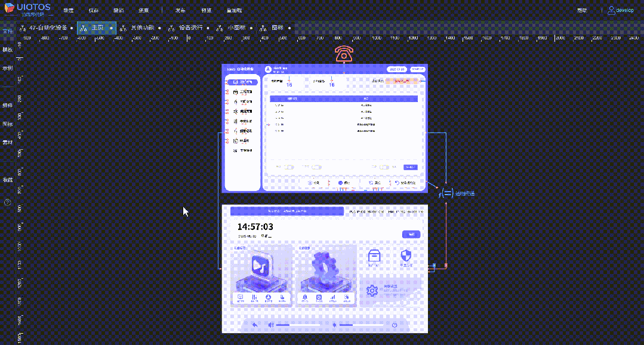
Task: Click the dot on the 设备运行 tab
Action: click(x=208, y=28)
